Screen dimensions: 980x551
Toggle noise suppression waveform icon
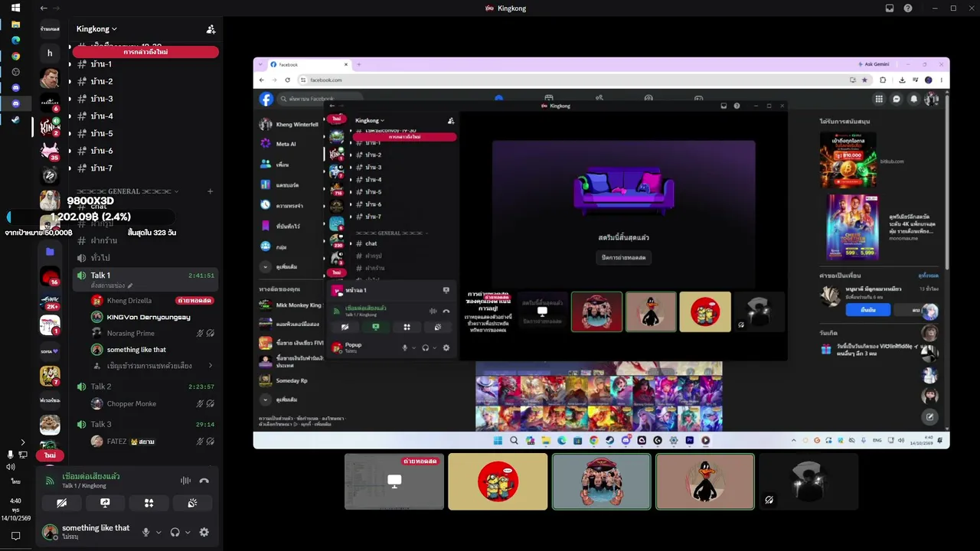185,481
